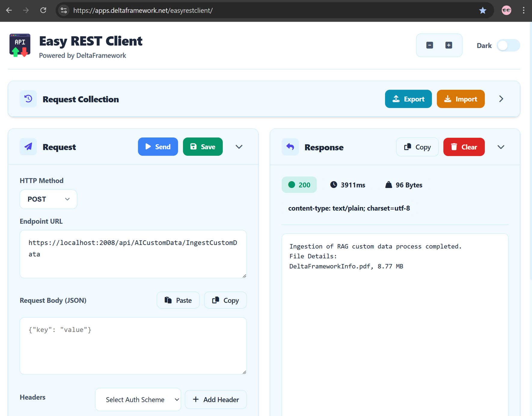This screenshot has height=416, width=532.
Task: Click the zoom out minus icon
Action: click(430, 45)
